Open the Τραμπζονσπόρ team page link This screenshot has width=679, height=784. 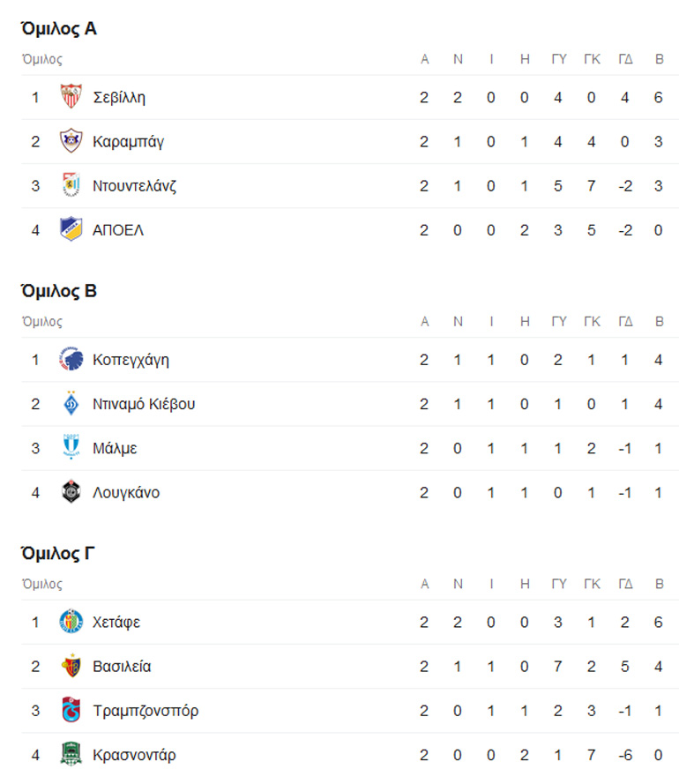point(145,711)
